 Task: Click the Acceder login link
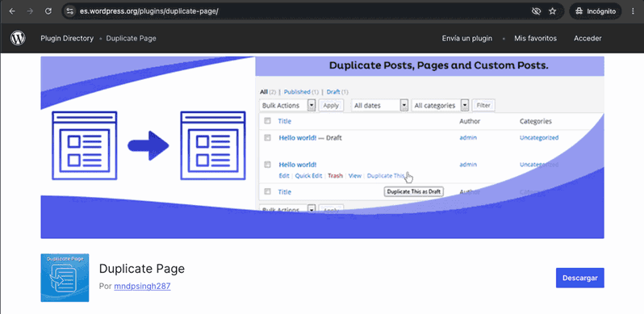tap(588, 38)
